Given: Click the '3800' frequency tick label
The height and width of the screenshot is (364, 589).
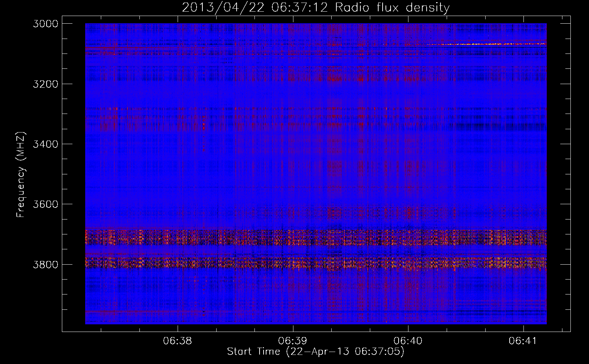Looking at the screenshot, I should (x=46, y=264).
